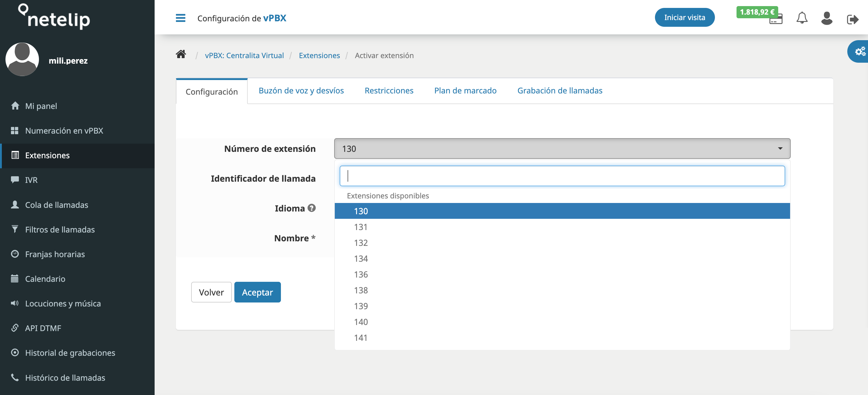The width and height of the screenshot is (868, 395).
Task: Choose extension 139 from list
Action: click(562, 306)
